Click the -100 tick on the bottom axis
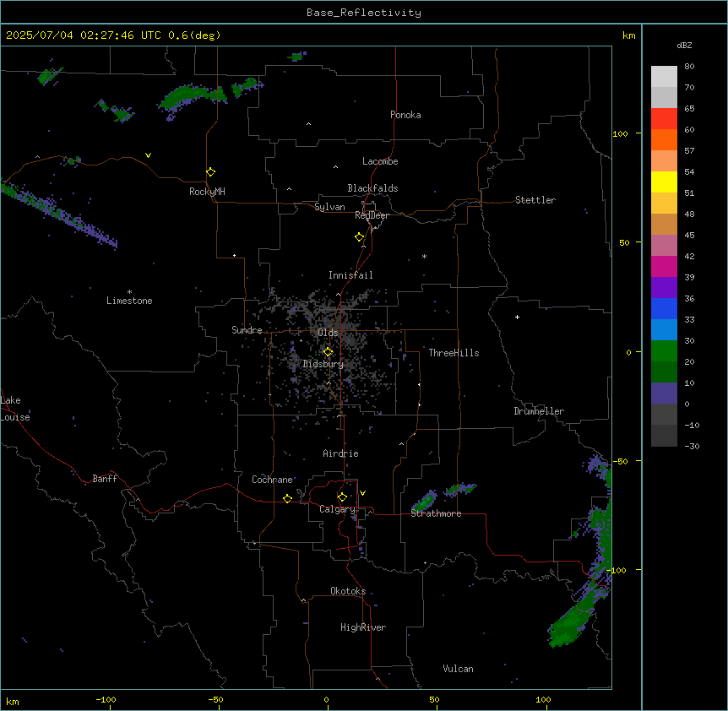The width and height of the screenshot is (728, 711). coord(106,699)
